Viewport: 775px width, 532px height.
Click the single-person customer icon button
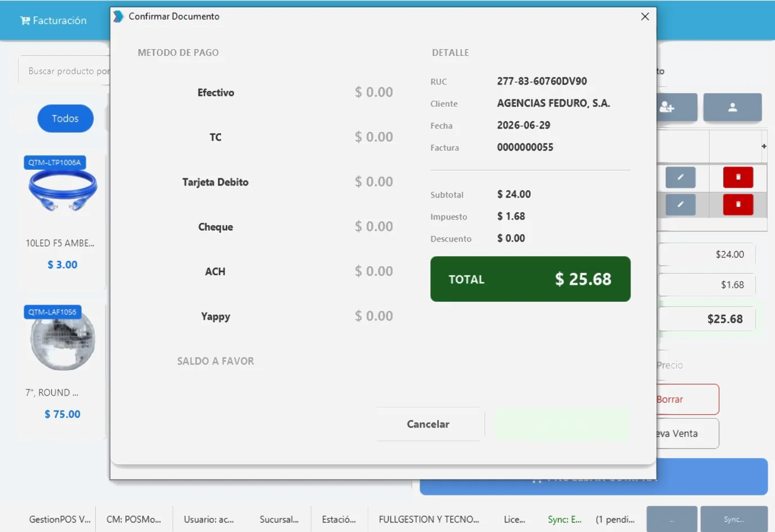pos(732,107)
